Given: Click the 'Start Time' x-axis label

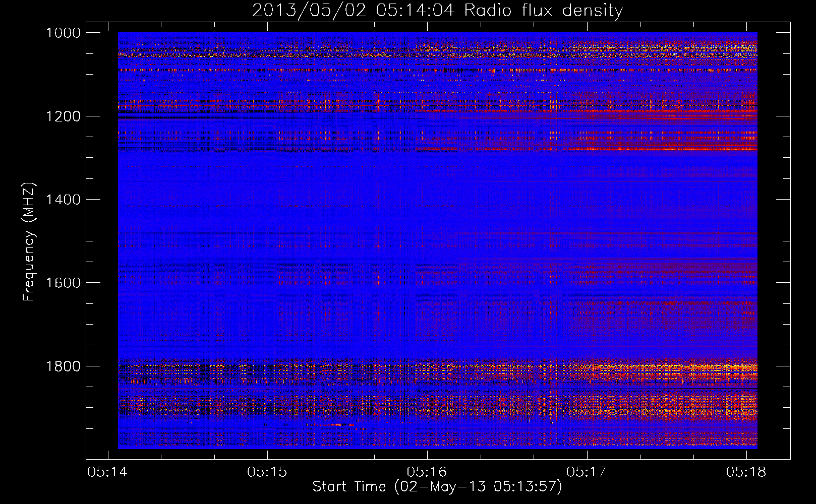Looking at the screenshot, I should (x=437, y=487).
